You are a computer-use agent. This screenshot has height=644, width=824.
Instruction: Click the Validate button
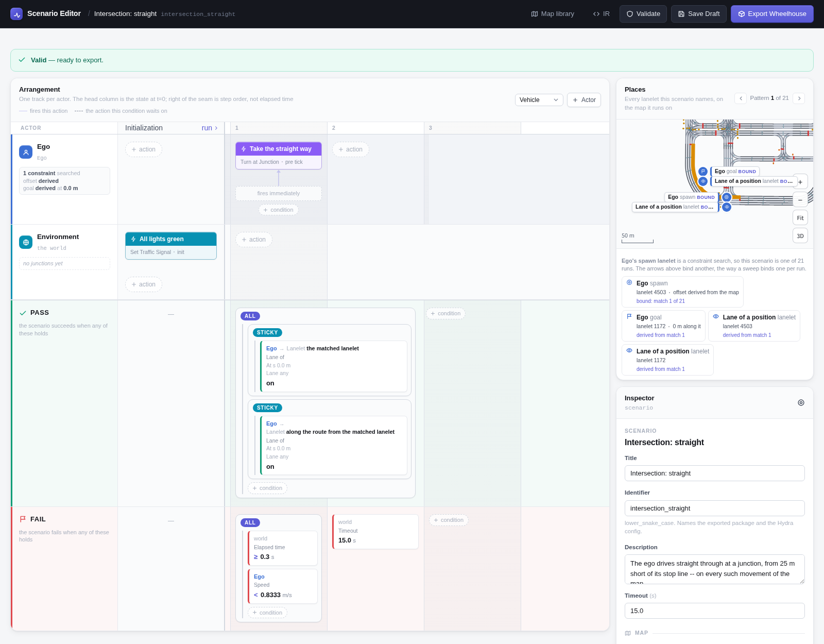pyautogui.click(x=643, y=14)
